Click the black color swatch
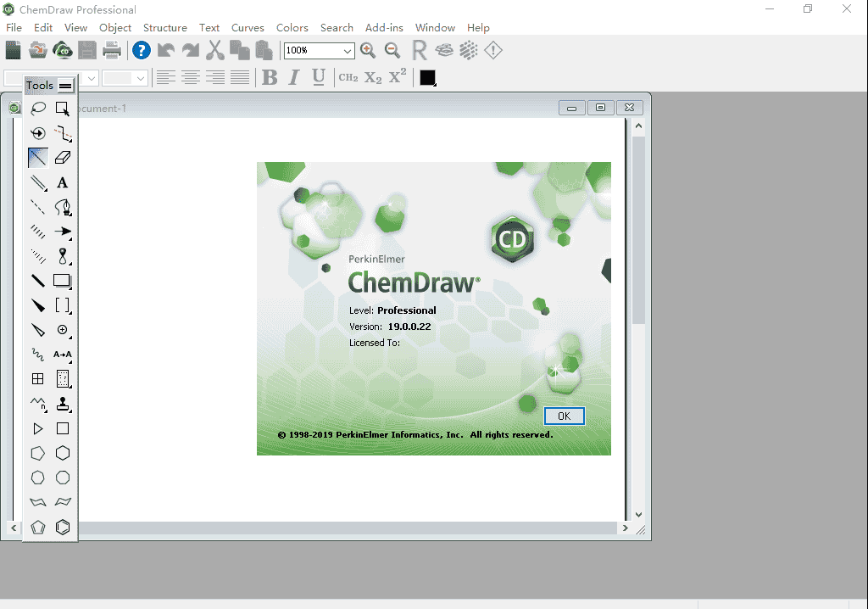The width and height of the screenshot is (868, 609). coord(427,78)
